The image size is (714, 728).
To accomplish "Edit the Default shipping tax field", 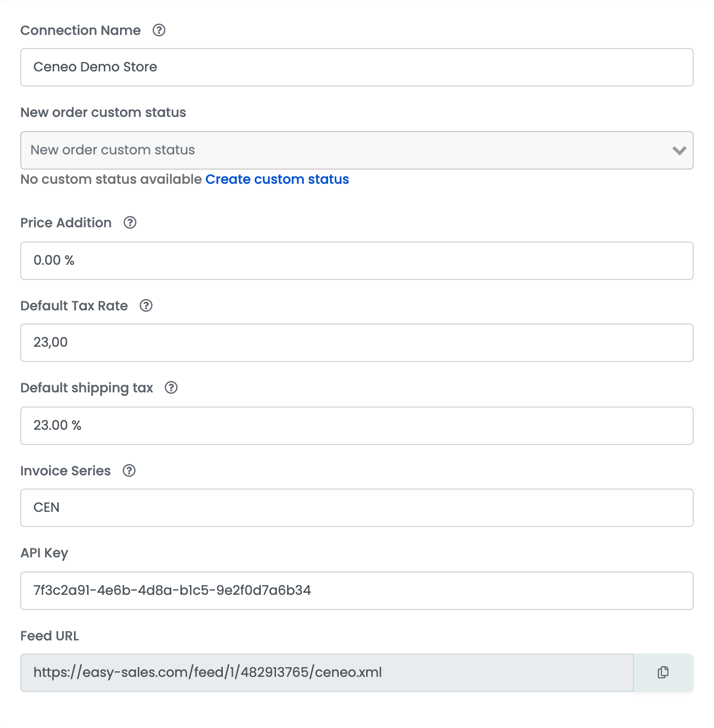I will click(x=356, y=426).
